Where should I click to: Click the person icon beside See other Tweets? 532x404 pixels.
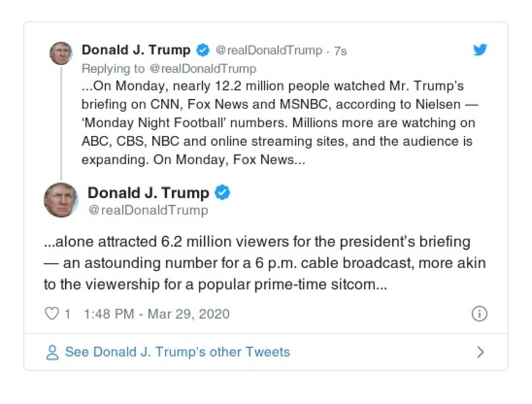click(53, 352)
